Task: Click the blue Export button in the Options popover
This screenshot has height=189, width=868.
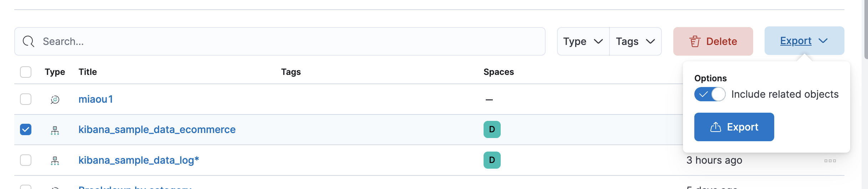Action: pos(734,127)
